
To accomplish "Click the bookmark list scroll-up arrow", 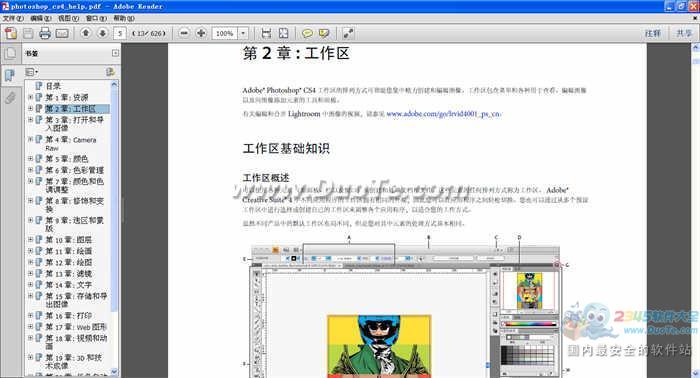I will pos(114,83).
